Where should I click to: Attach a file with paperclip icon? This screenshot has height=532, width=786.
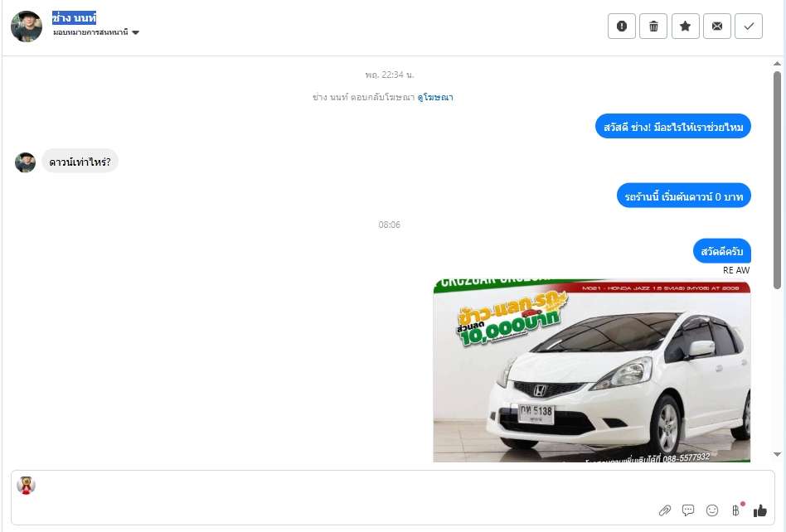[665, 510]
